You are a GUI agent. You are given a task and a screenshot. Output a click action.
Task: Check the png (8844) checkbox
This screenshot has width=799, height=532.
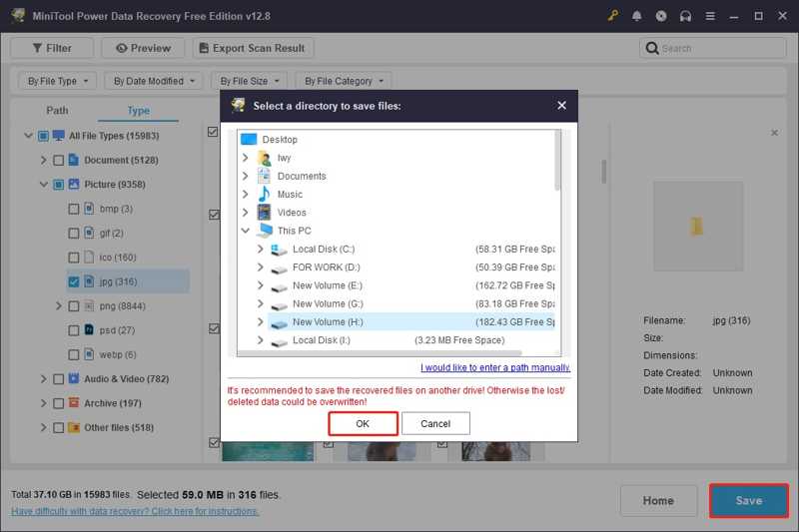coord(74,306)
